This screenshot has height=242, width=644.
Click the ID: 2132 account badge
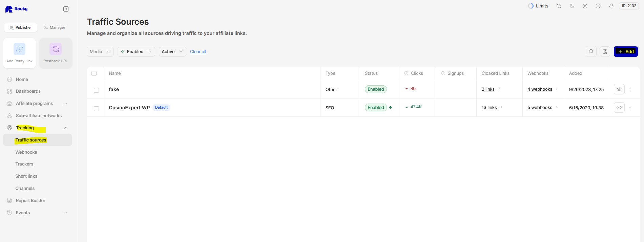click(629, 6)
